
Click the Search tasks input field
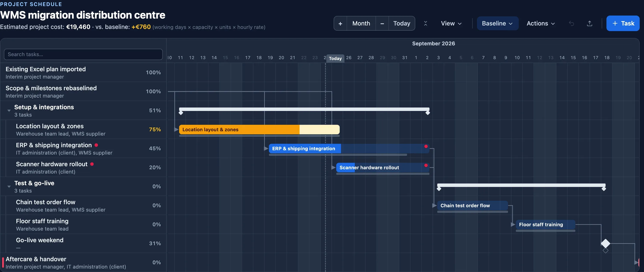(83, 54)
